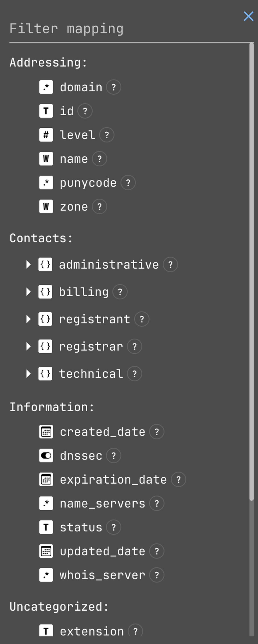Click the calendar icon beside created_date
The height and width of the screenshot is (644, 258).
click(x=46, y=432)
